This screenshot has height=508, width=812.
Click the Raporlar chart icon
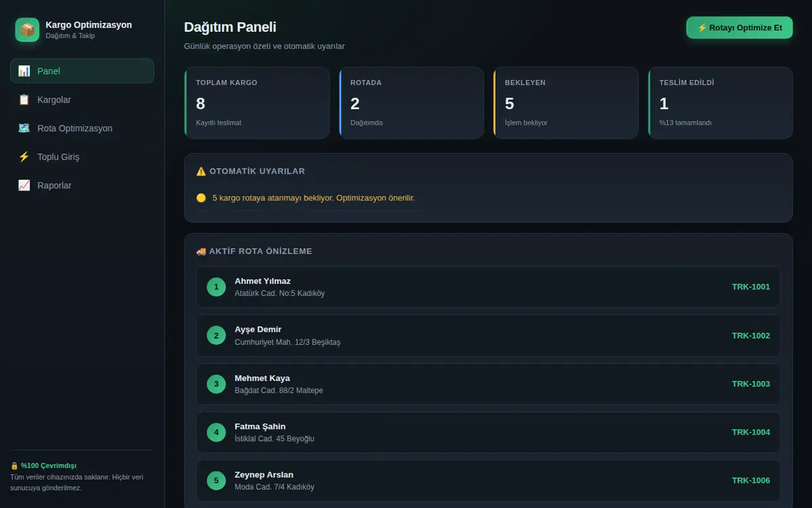(24, 185)
